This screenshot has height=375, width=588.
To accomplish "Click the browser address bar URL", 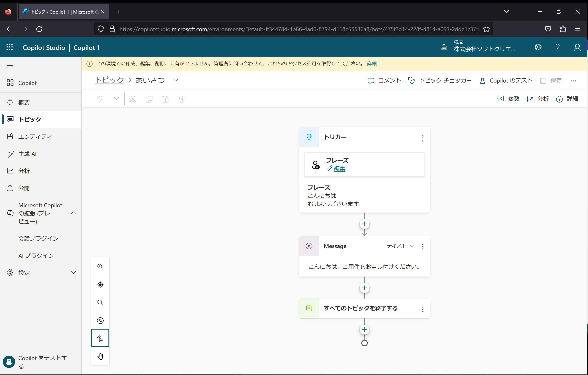I will [299, 29].
